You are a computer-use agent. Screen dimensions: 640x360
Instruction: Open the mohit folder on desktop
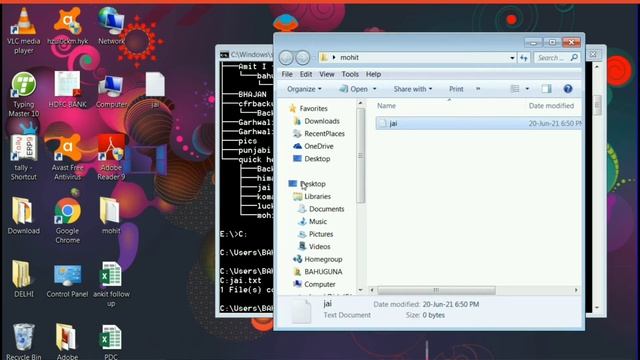click(111, 216)
